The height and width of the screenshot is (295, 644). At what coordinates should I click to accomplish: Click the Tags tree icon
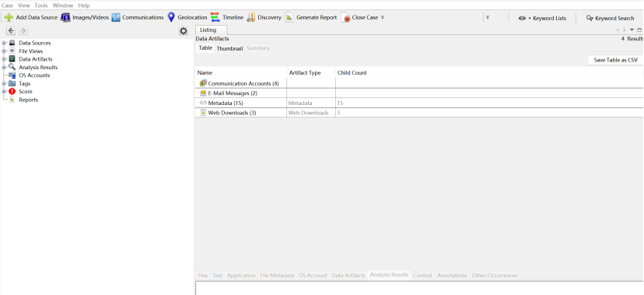tap(12, 83)
